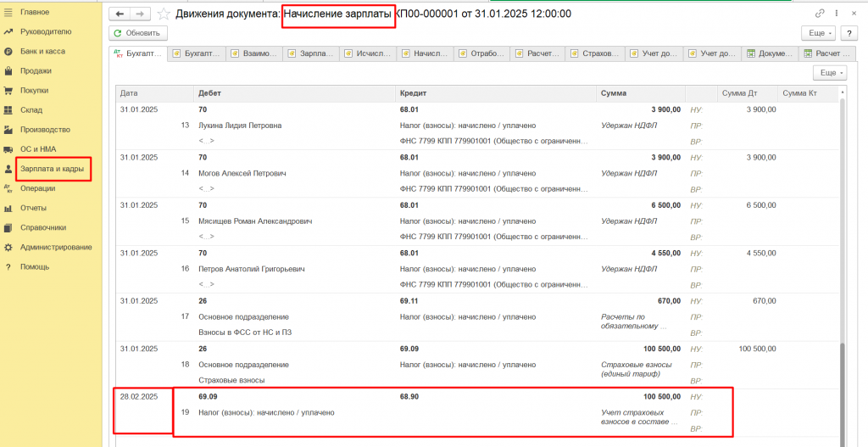The image size is (868, 447).
Task: Click the Банк и касса coin icon
Action: pyautogui.click(x=8, y=52)
